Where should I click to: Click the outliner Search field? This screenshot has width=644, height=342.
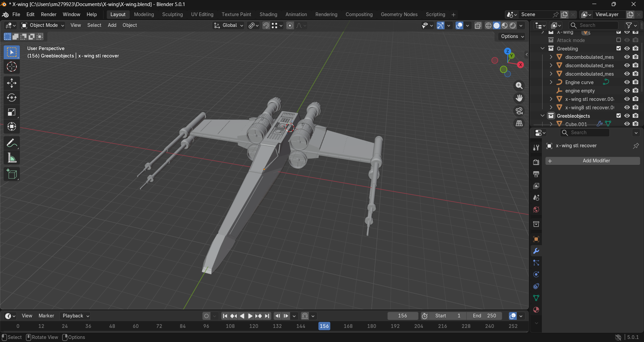[x=594, y=25]
